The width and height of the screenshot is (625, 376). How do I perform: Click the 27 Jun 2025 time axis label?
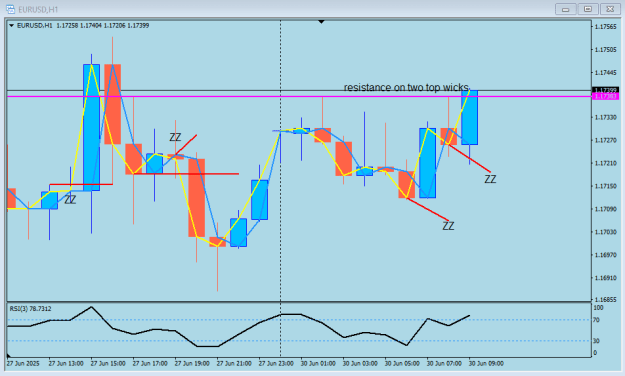click(23, 364)
